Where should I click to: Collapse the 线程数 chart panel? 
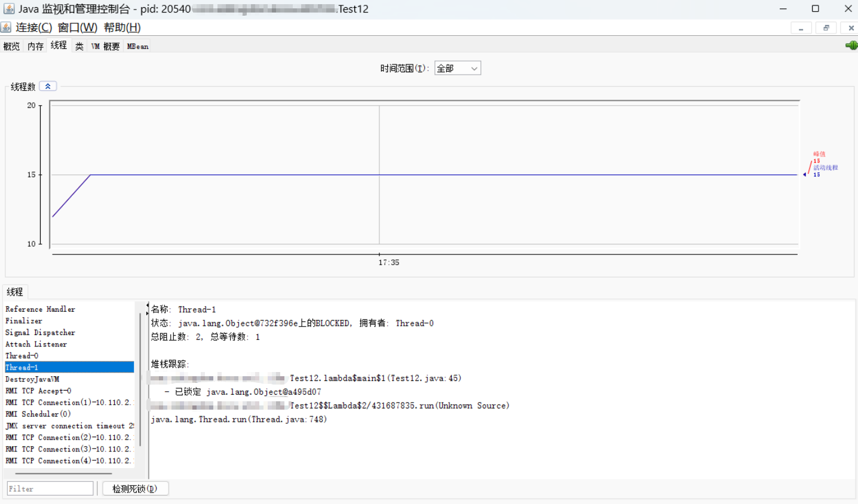[x=48, y=86]
